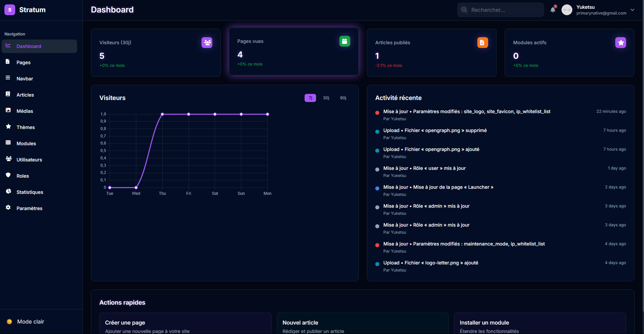
Task: Click the green Pages vues calendar icon
Action: pyautogui.click(x=344, y=41)
